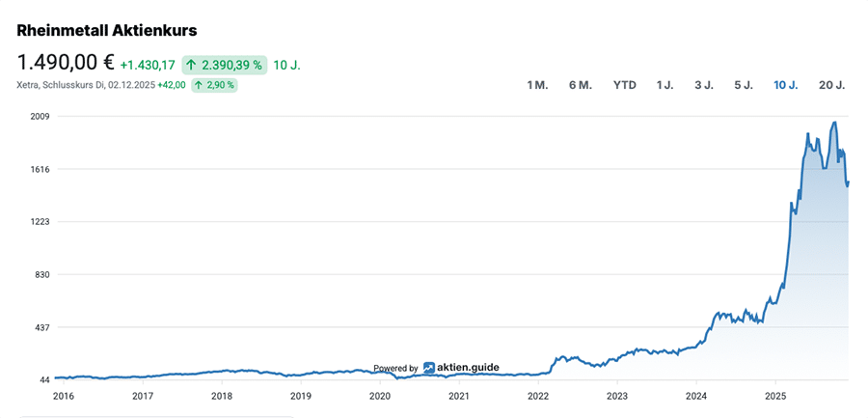Click the up-arrow in the 2,90 % badge
Image resolution: width=868 pixels, height=418 pixels.
click(x=199, y=85)
